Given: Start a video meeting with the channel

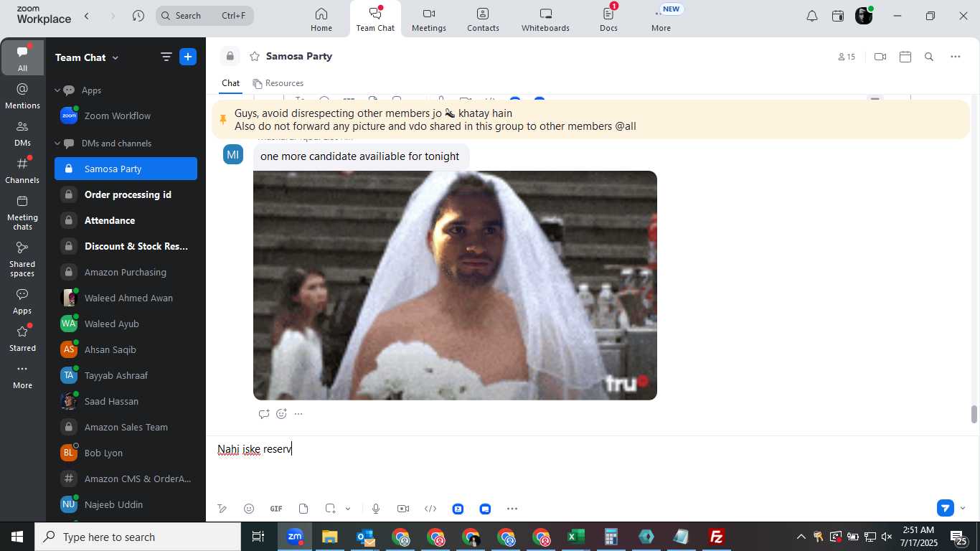Looking at the screenshot, I should [880, 57].
